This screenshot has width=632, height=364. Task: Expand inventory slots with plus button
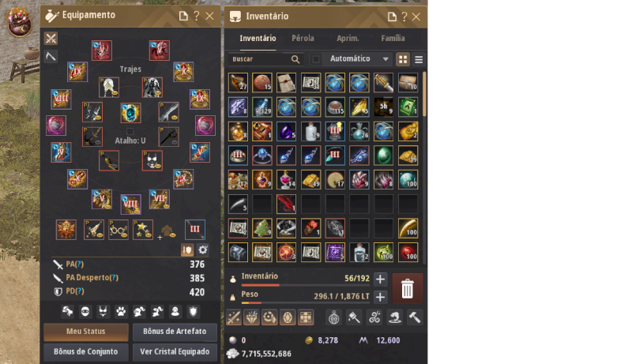(x=380, y=279)
